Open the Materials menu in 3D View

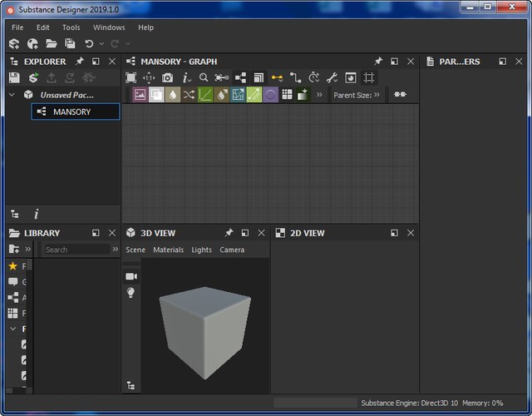coord(168,250)
